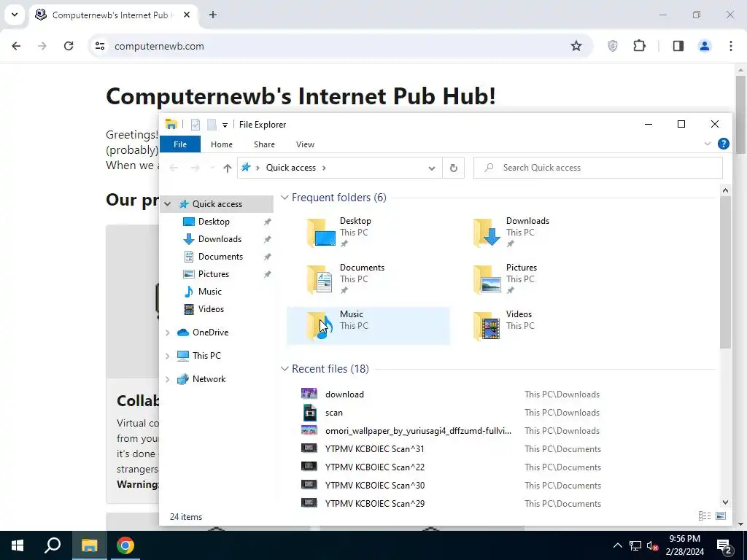
Task: Open the Share ribbon tab
Action: point(264,144)
